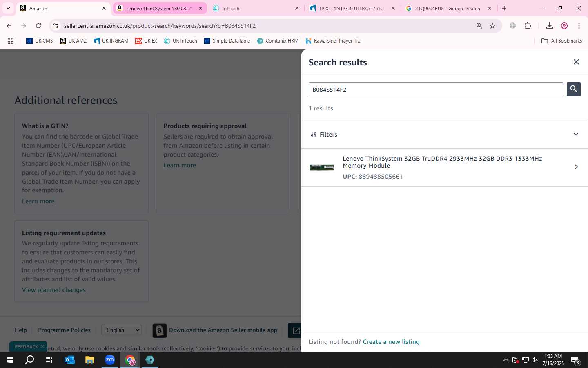Open the Downloads icon
Screen dimensions: 588x368
[550, 26]
